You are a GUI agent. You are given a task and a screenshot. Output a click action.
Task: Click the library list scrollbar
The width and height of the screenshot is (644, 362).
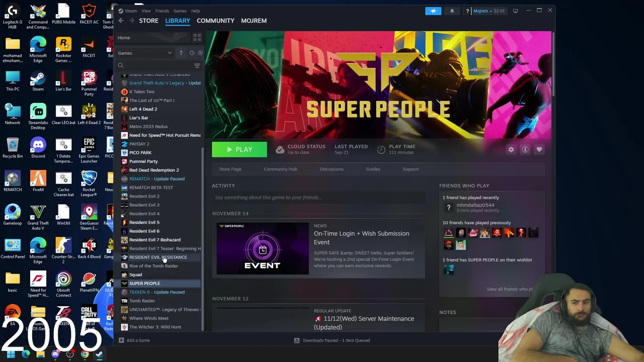203,239
